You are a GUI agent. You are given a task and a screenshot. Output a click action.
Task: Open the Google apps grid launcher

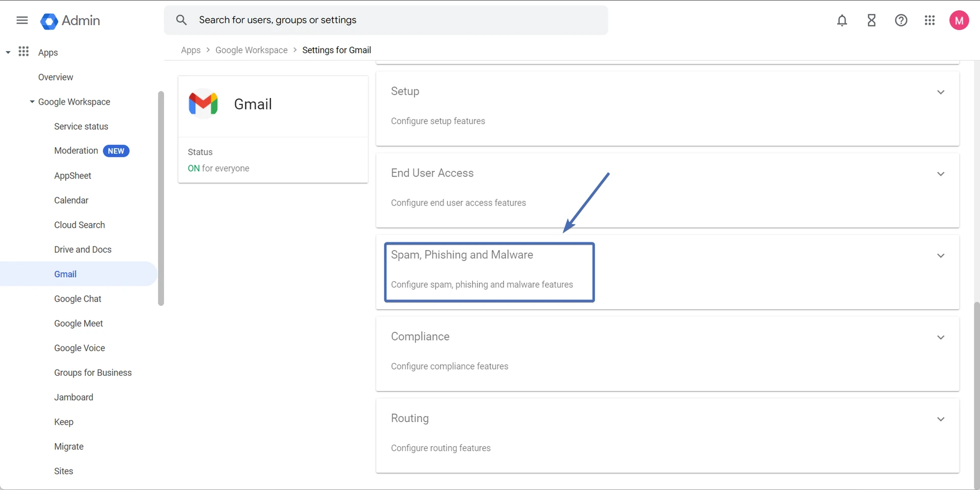click(x=929, y=20)
